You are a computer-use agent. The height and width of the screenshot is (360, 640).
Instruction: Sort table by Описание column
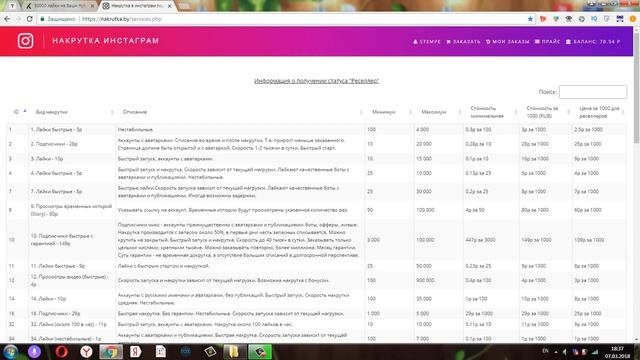240,112
